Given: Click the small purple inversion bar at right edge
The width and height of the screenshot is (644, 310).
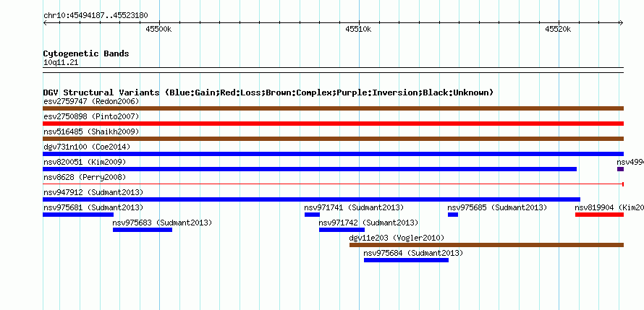Looking at the screenshot, I should pyautogui.click(x=620, y=169).
